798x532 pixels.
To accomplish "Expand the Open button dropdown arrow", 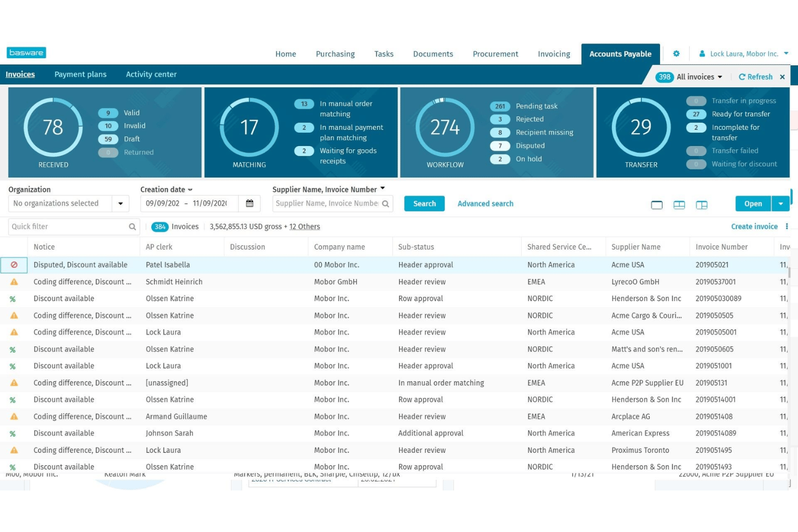I will [780, 204].
